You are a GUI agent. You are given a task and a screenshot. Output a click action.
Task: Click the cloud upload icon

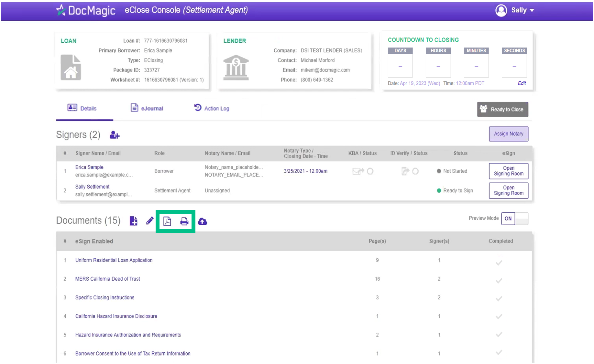[x=203, y=221]
